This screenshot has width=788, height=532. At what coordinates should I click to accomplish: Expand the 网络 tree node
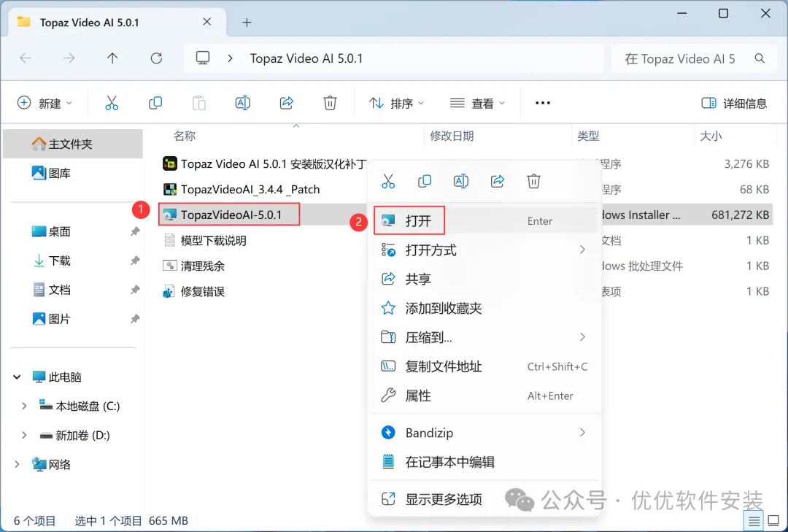tap(17, 464)
